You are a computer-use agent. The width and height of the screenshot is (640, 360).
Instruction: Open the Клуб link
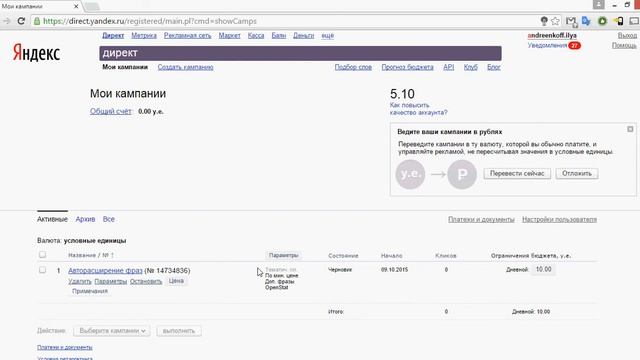click(471, 67)
